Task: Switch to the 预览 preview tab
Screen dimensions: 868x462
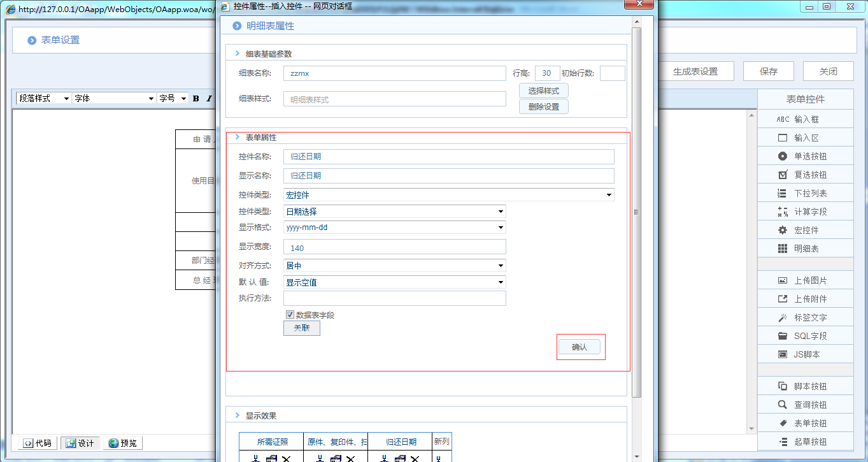Action: pyautogui.click(x=122, y=442)
